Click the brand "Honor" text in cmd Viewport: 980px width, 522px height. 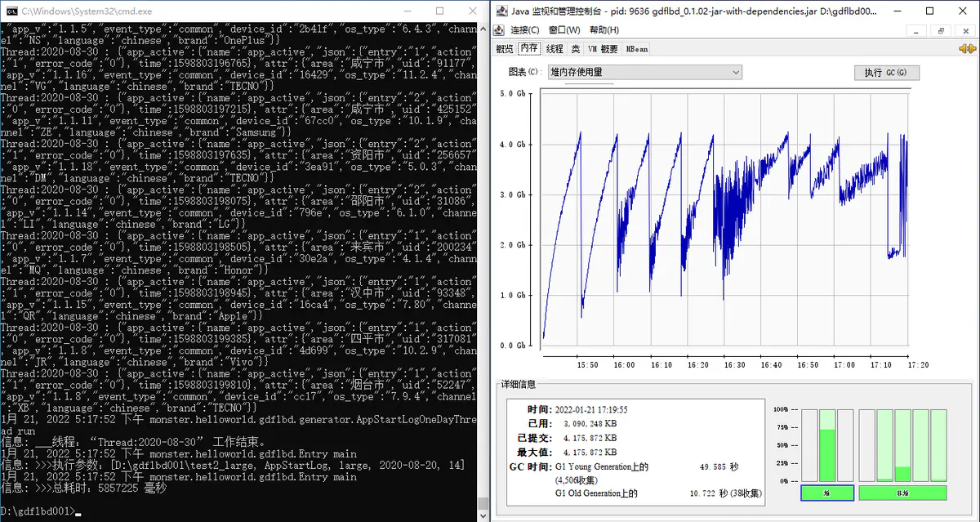238,270
